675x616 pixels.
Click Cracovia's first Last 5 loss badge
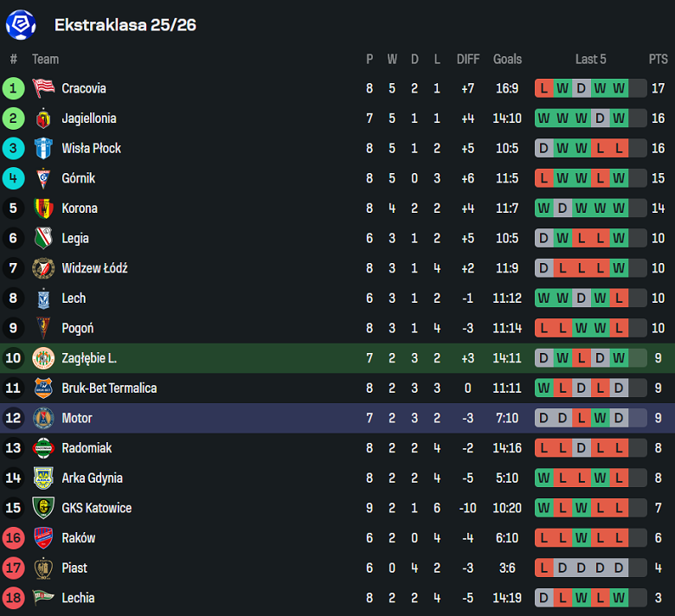tap(543, 88)
